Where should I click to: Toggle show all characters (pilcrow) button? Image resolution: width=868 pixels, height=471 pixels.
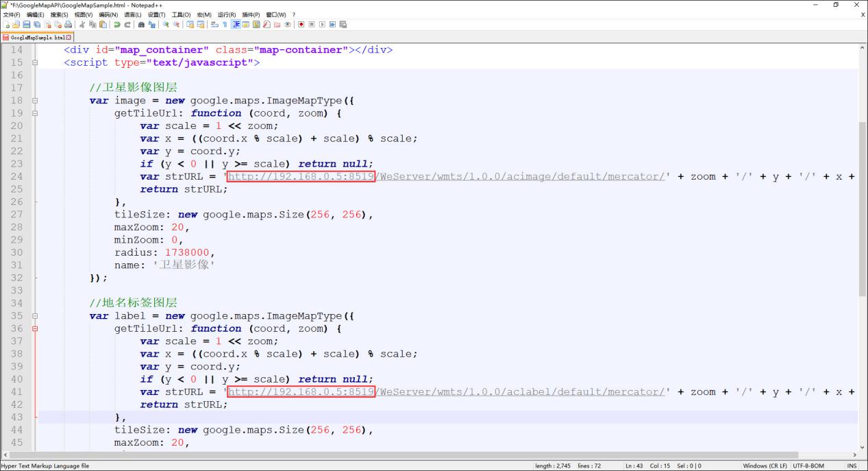pos(225,25)
